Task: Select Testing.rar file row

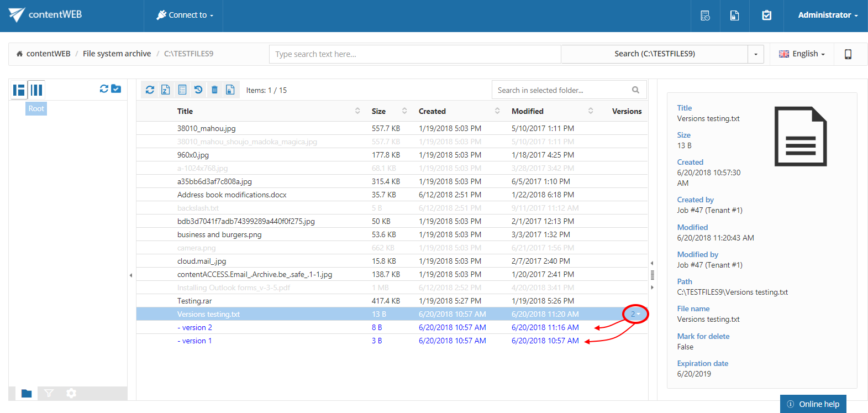Action: [x=392, y=301]
